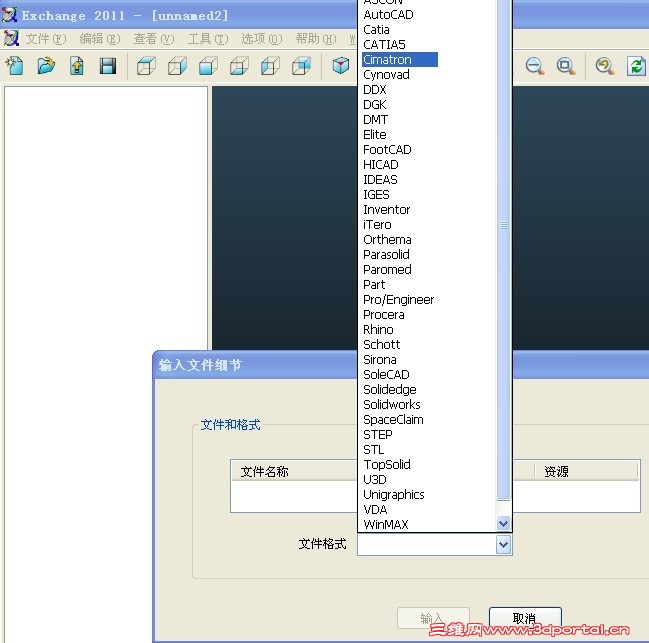649x643 pixels.
Task: Open the 文件格式 dropdown arrow
Action: 503,545
